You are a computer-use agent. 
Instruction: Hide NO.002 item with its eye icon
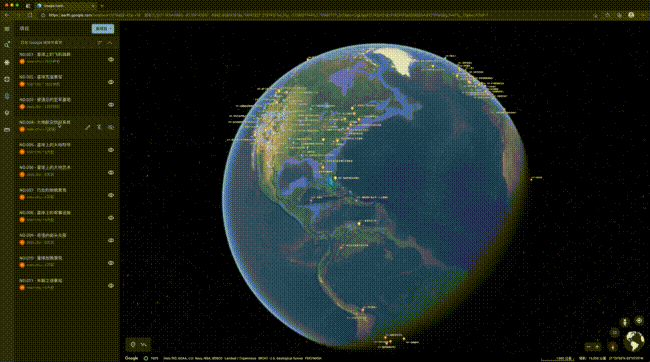[x=111, y=82]
